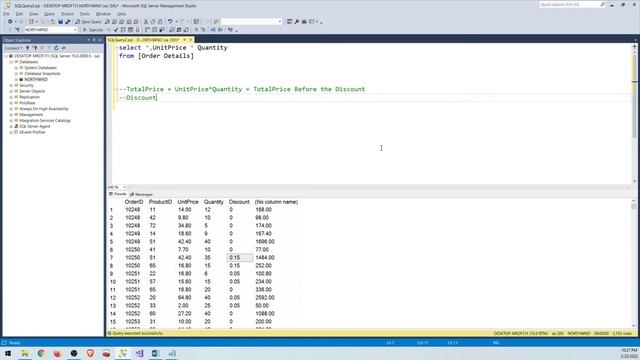Select the PolyBase tree item
This screenshot has height=360, width=640.
(27, 103)
